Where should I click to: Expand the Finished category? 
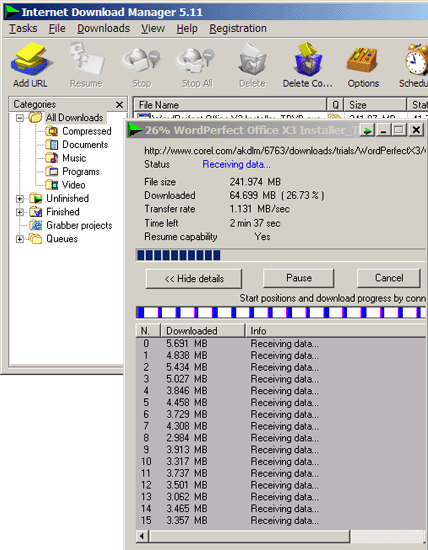20,212
